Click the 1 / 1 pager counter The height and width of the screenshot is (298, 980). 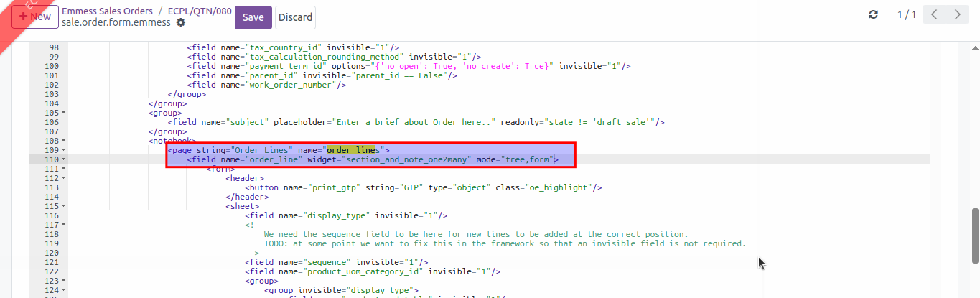(906, 15)
